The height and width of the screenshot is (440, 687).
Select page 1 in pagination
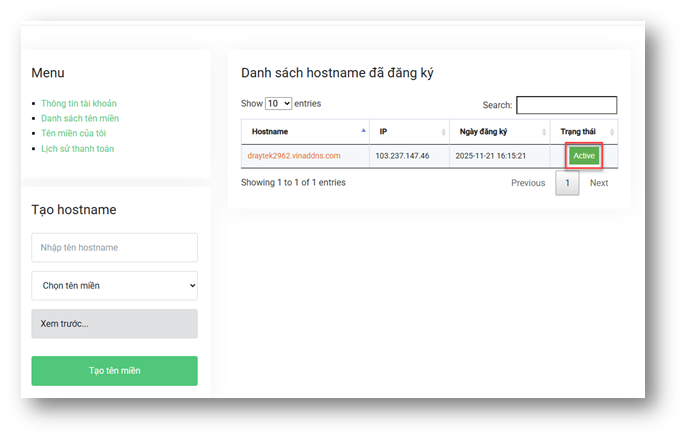tap(567, 183)
